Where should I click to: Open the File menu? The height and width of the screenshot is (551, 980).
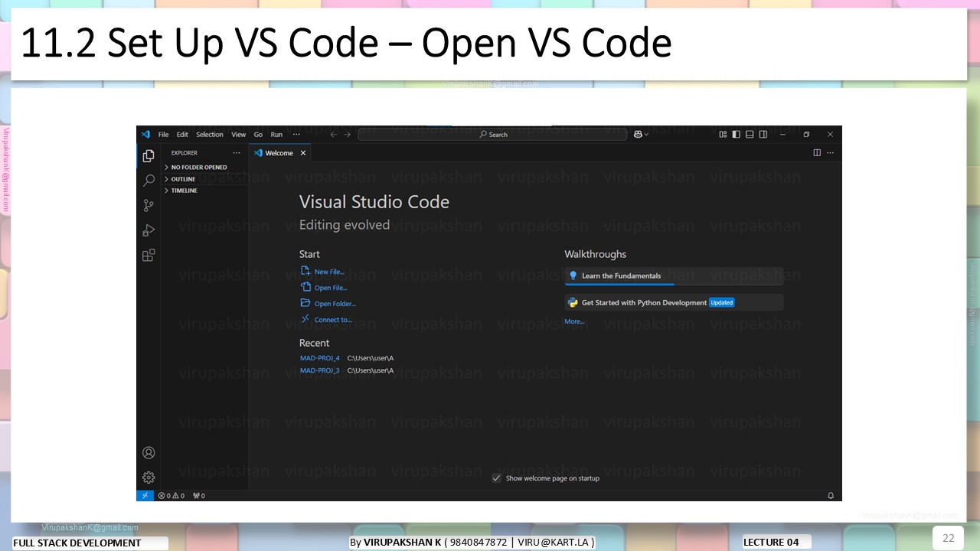[163, 135]
